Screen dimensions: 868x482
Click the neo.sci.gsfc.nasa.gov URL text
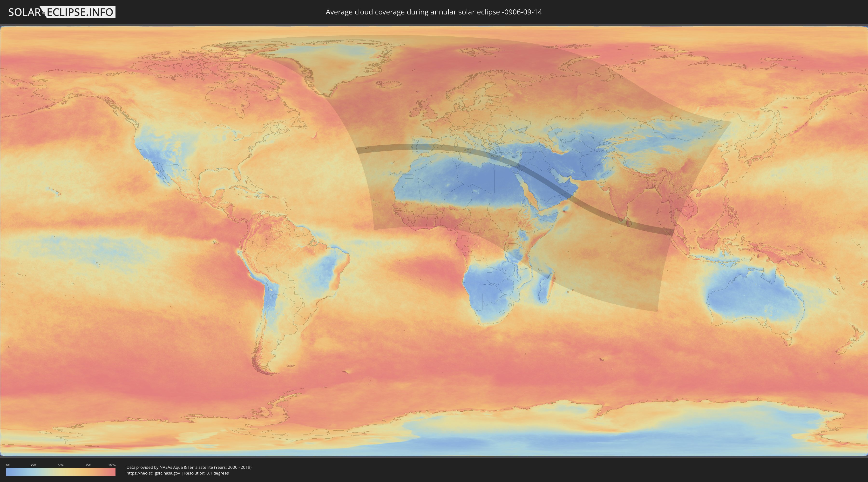click(153, 473)
